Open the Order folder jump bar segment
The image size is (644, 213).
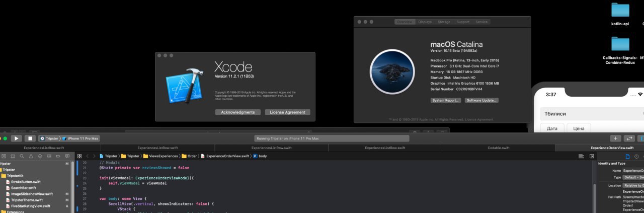click(189, 156)
